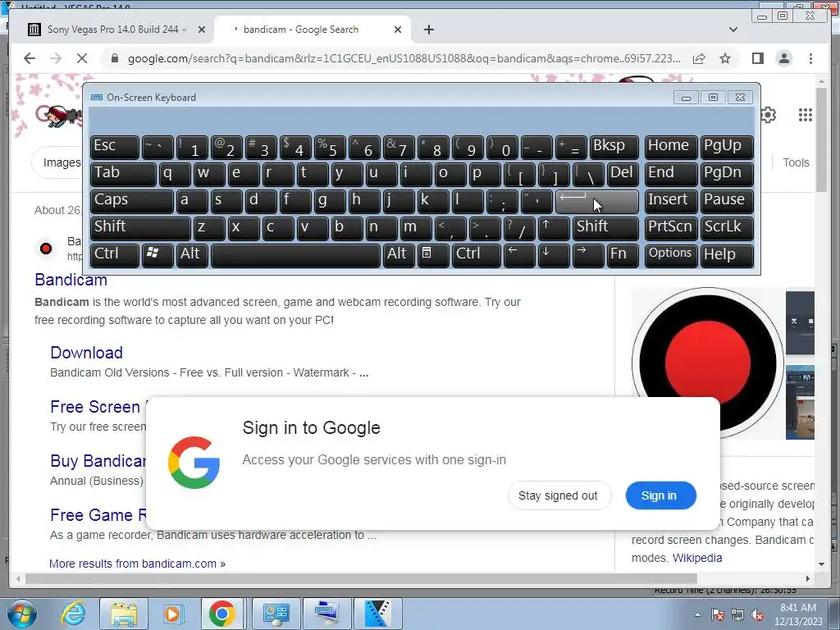This screenshot has width=840, height=630.
Task: Open the Free Screen sitelink
Action: point(95,407)
